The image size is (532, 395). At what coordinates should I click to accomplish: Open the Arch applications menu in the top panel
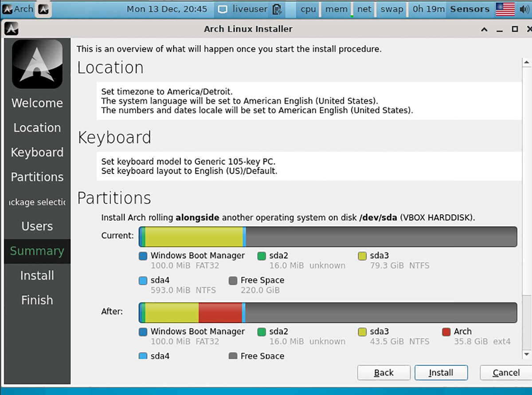pyautogui.click(x=17, y=9)
